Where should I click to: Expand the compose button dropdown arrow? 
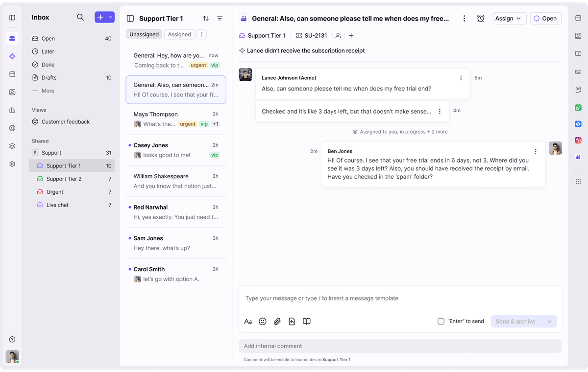tap(111, 17)
